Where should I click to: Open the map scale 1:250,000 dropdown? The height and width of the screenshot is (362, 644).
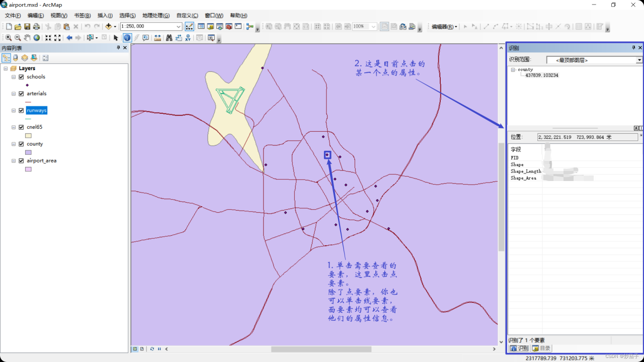point(179,27)
